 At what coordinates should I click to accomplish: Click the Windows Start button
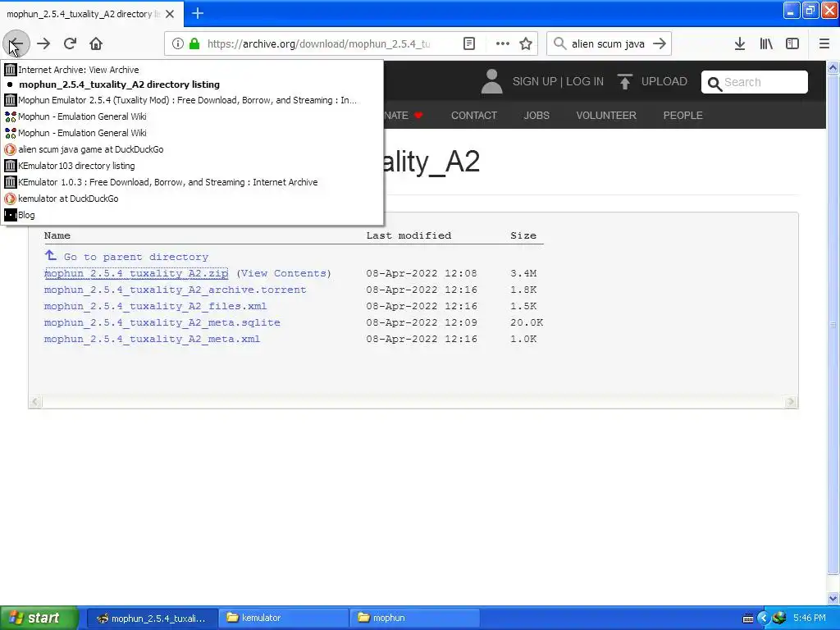(39, 618)
